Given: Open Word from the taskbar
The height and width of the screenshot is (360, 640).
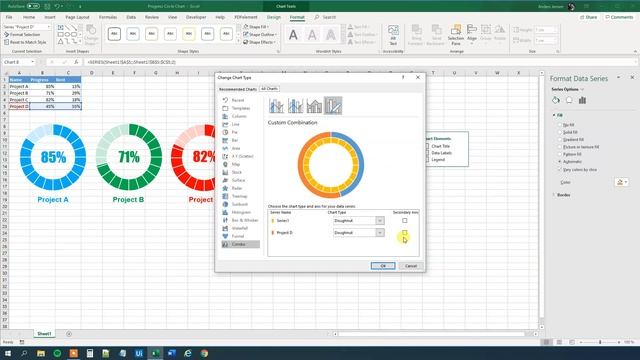Looking at the screenshot, I should 171,353.
